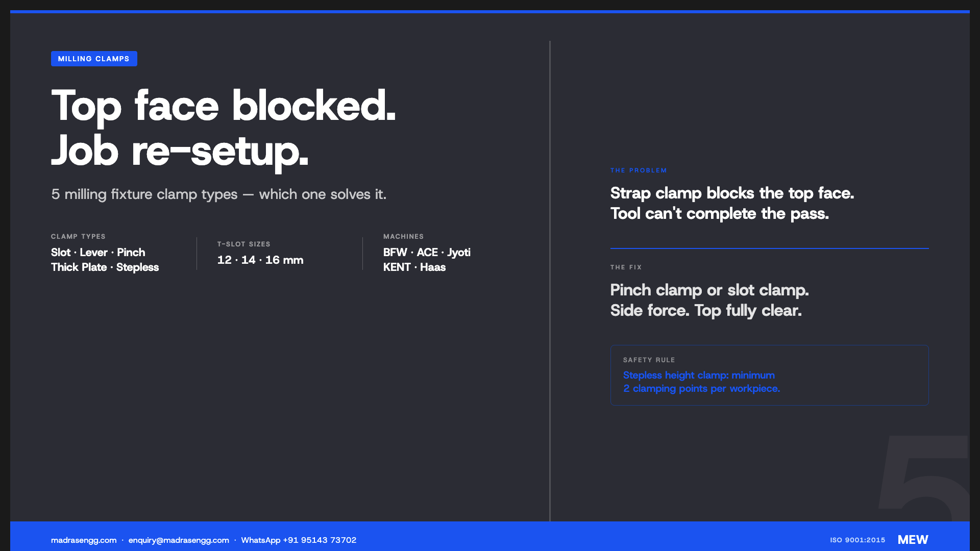The width and height of the screenshot is (980, 551).
Task: Click the ISO 9001:2015 certification label
Action: [857, 540]
